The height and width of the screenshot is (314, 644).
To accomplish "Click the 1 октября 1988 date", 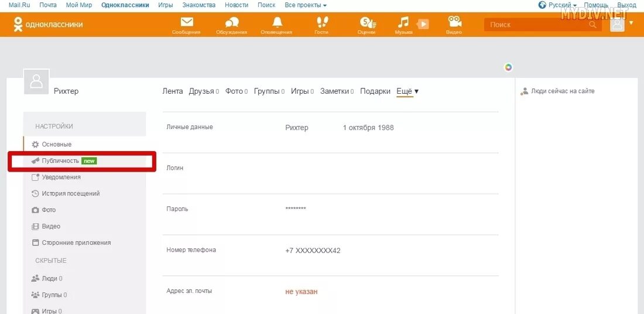I will (x=368, y=128).
